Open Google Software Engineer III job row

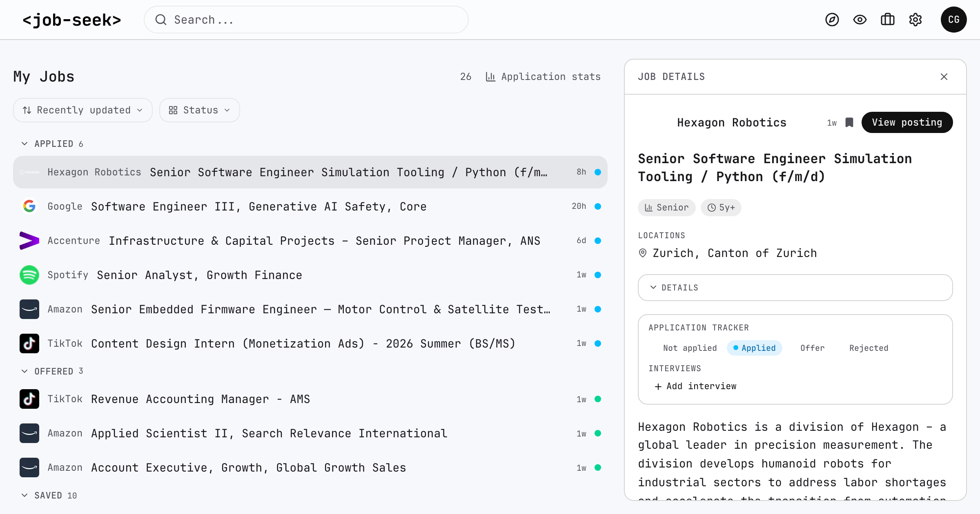[310, 206]
